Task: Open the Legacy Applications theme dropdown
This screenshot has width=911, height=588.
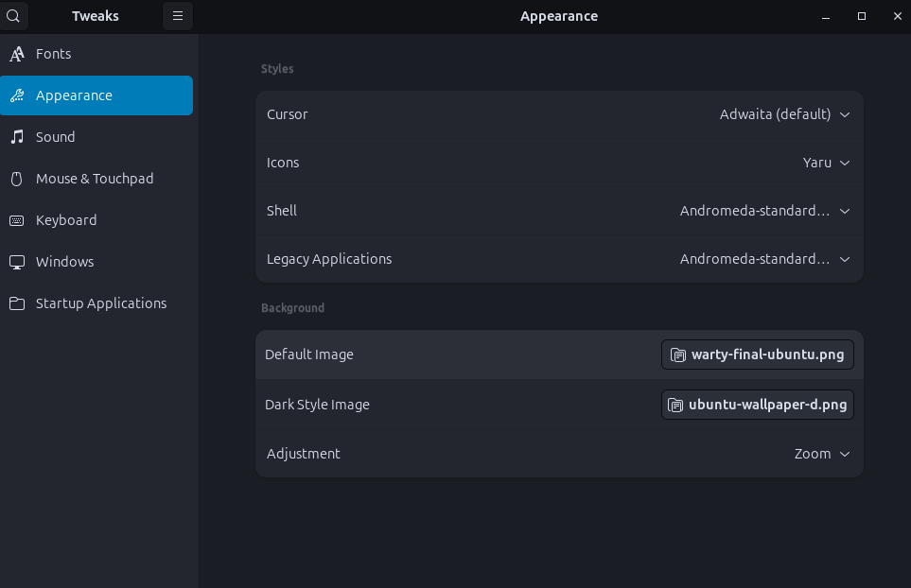Action: pos(764,259)
